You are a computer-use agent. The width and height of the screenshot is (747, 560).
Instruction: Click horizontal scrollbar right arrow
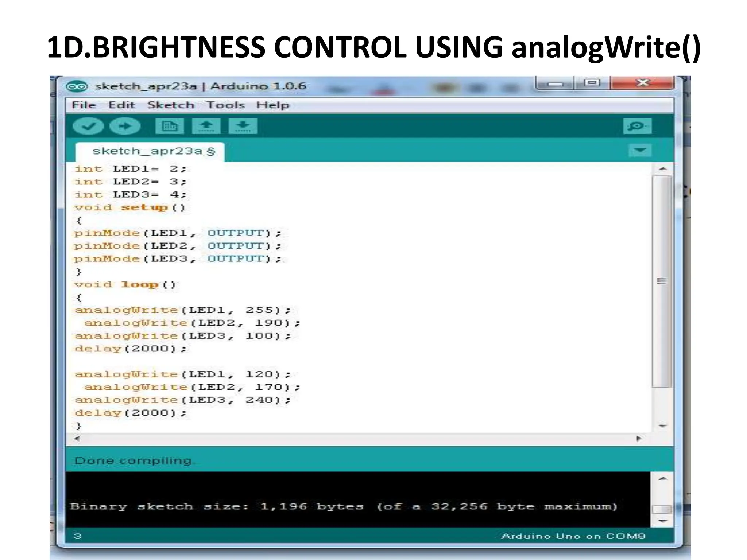coord(639,439)
